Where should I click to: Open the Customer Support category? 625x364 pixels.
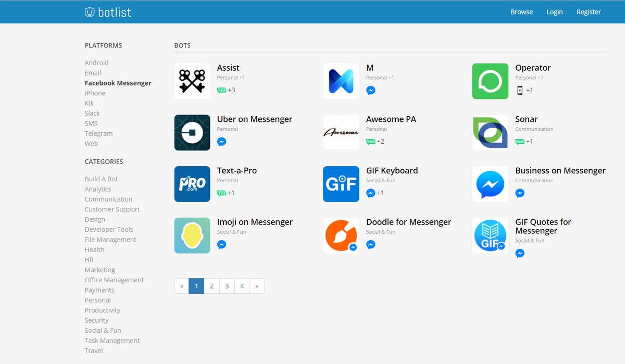coord(113,209)
